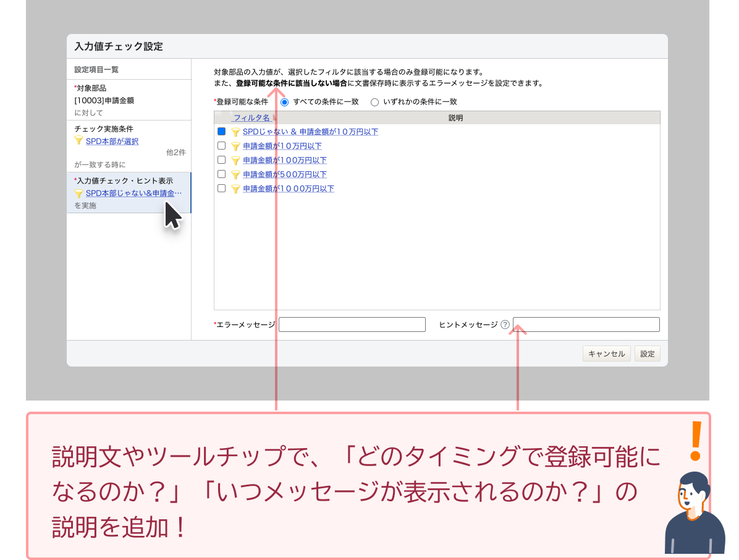This screenshot has height=560, width=739.
Task: Click funnel icon beside 申請金額が500万円以下
Action: tap(235, 175)
